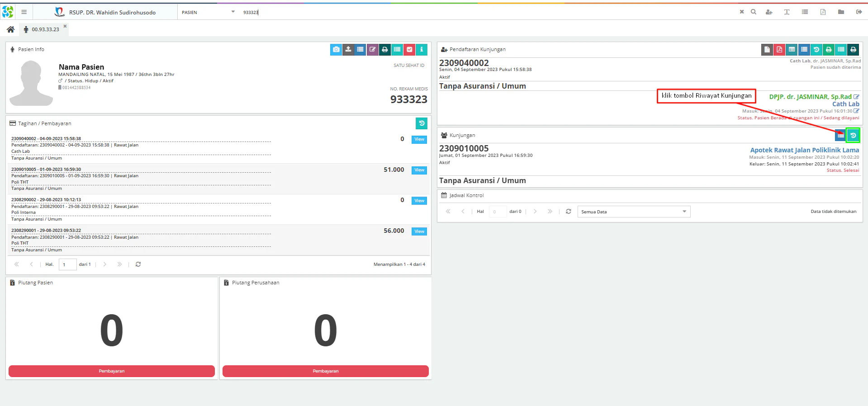Click the magnifier search icon in the top bar
868x406 pixels.
click(x=754, y=12)
